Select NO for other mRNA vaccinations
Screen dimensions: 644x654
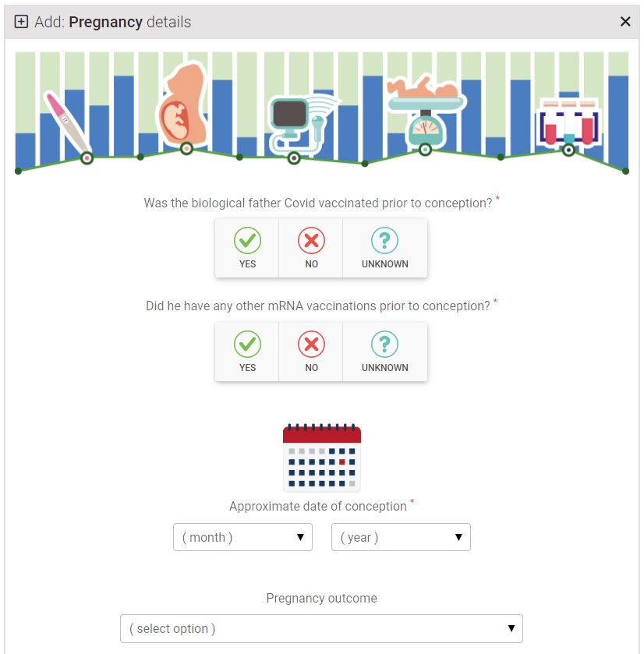(x=311, y=352)
